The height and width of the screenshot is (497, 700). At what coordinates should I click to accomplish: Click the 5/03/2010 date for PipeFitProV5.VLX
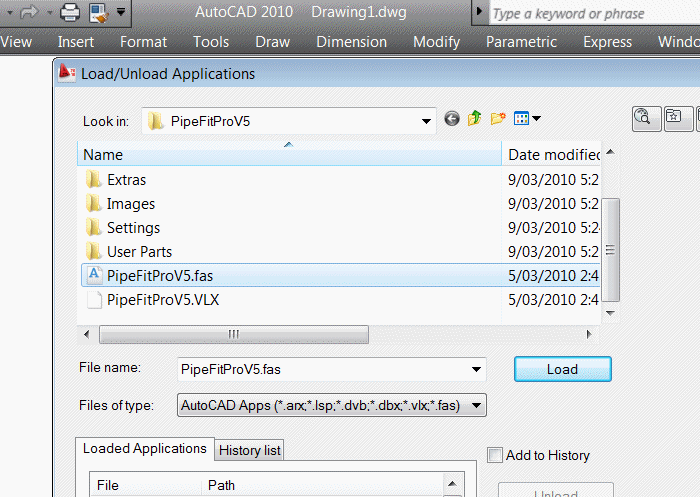click(x=553, y=300)
